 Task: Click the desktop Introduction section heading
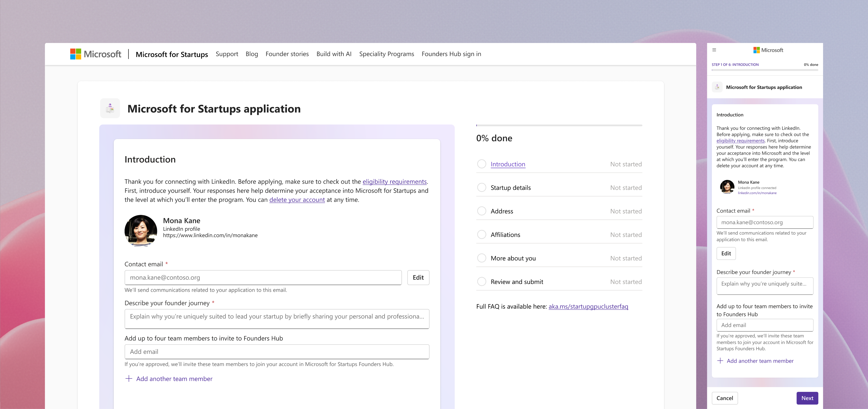pyautogui.click(x=150, y=159)
